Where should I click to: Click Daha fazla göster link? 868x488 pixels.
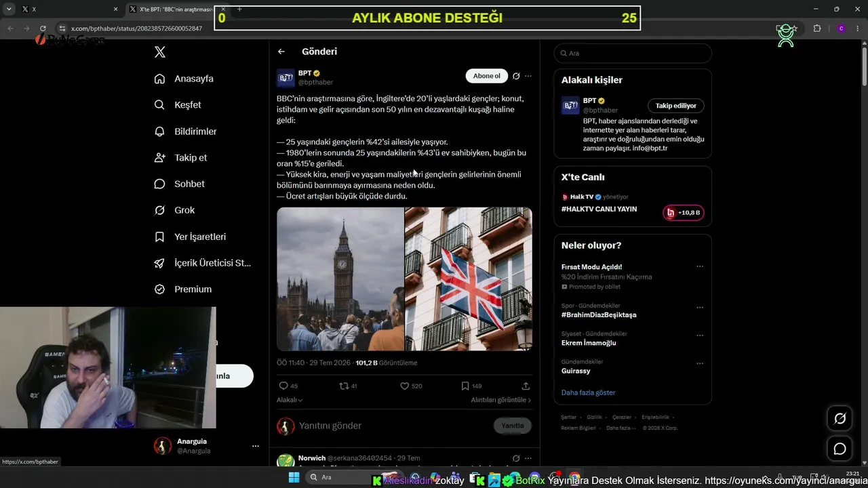[x=588, y=392]
